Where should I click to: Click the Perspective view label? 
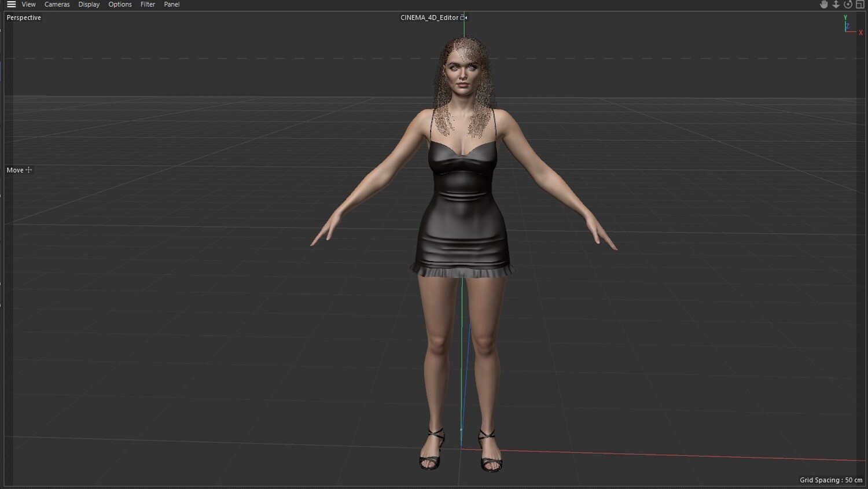click(x=24, y=17)
